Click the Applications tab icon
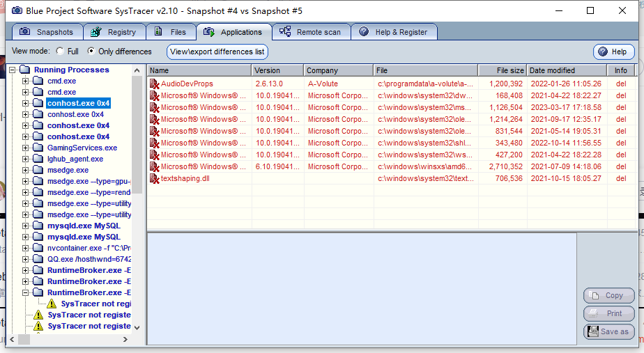Viewport: 644px width, 353px height. pyautogui.click(x=209, y=31)
